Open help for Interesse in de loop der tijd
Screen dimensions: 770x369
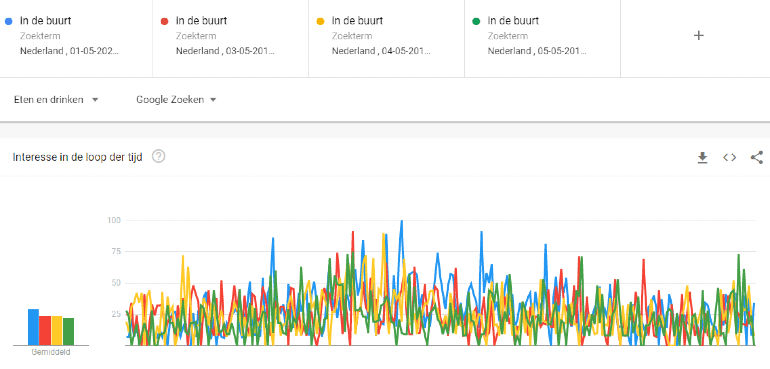tap(159, 157)
